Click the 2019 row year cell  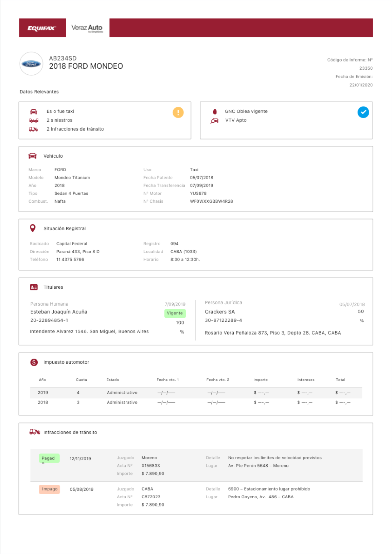coord(43,393)
